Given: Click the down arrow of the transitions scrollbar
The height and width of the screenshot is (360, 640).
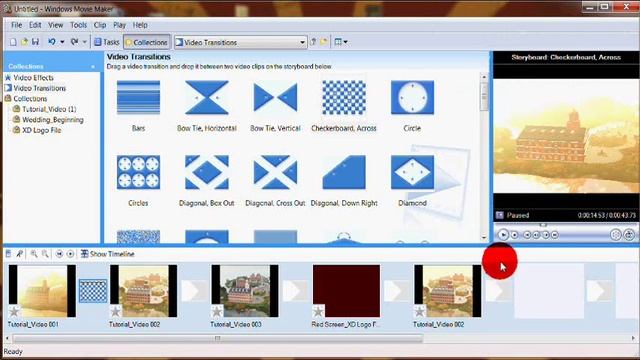Looking at the screenshot, I should tap(484, 238).
